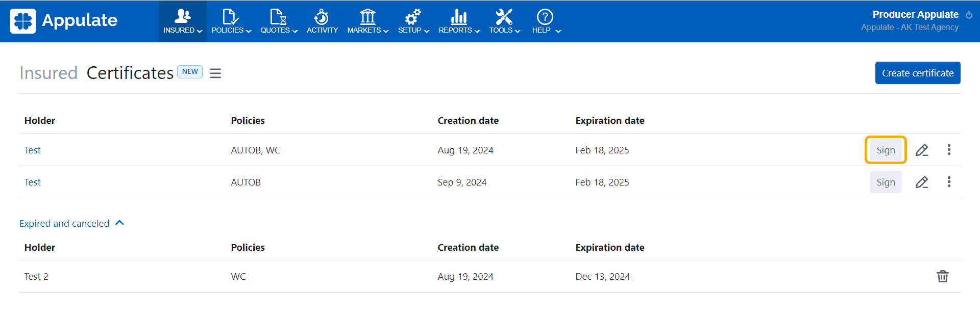Expand the Insured dropdown menu
Viewport: 980px width, 318px height.
point(182,21)
